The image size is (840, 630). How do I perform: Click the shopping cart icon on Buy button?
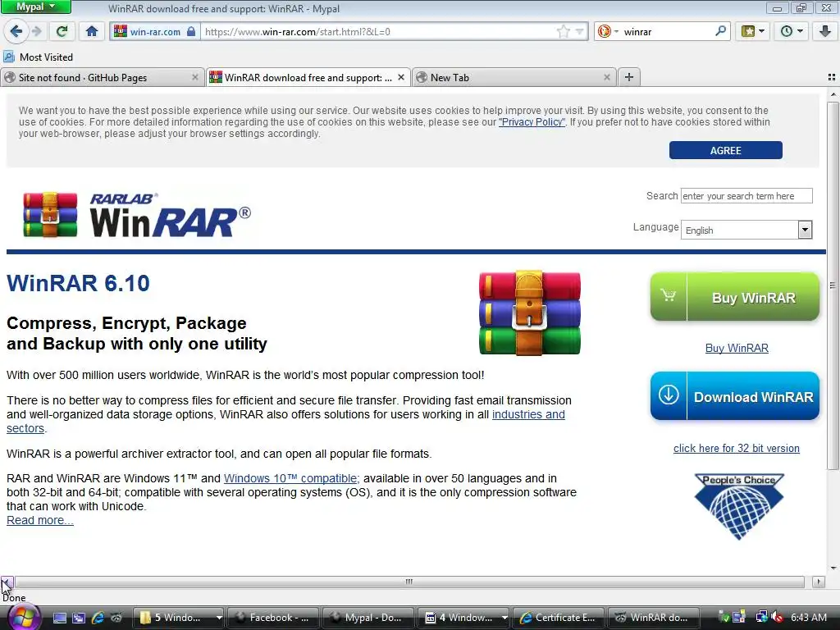point(668,295)
